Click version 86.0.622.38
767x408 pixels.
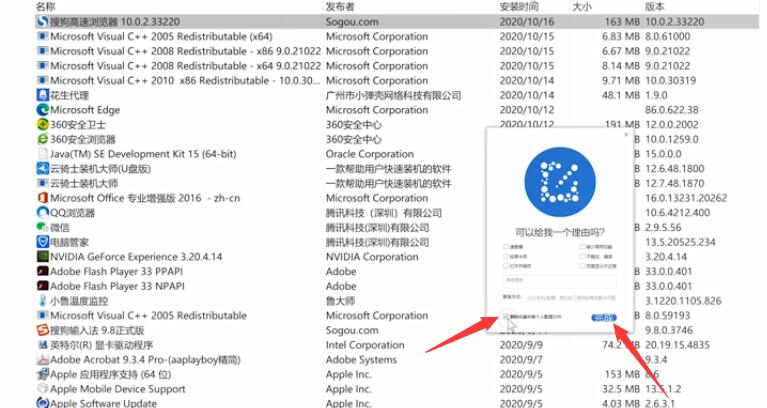pyautogui.click(x=672, y=110)
